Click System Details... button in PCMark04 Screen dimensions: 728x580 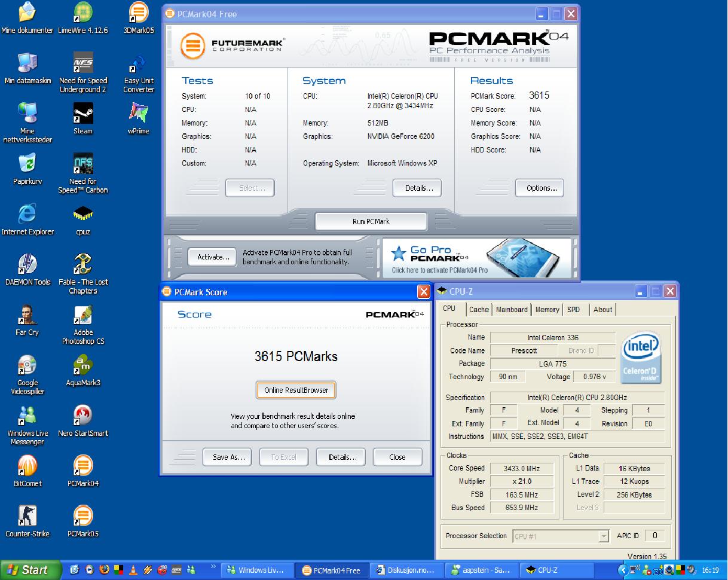[417, 188]
